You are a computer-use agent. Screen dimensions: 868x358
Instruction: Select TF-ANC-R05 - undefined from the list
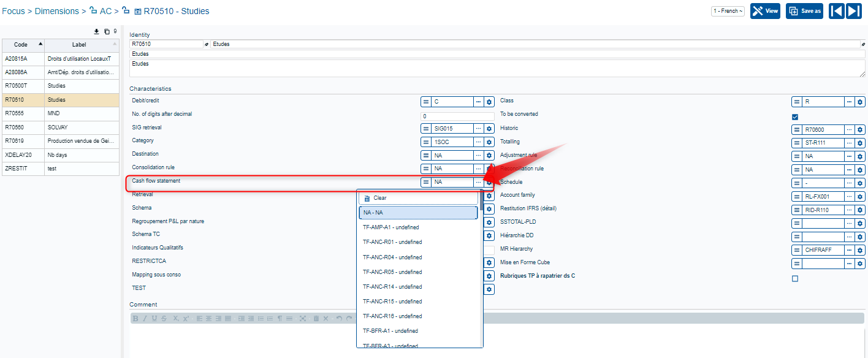(418, 272)
